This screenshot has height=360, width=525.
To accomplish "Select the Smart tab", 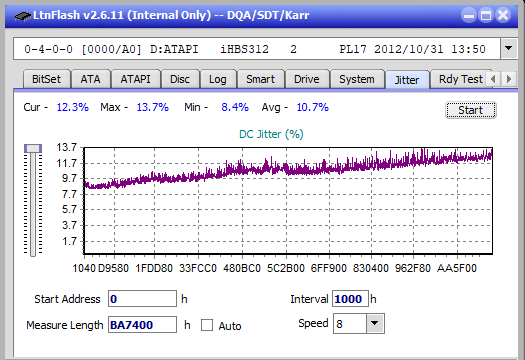I will click(260, 79).
